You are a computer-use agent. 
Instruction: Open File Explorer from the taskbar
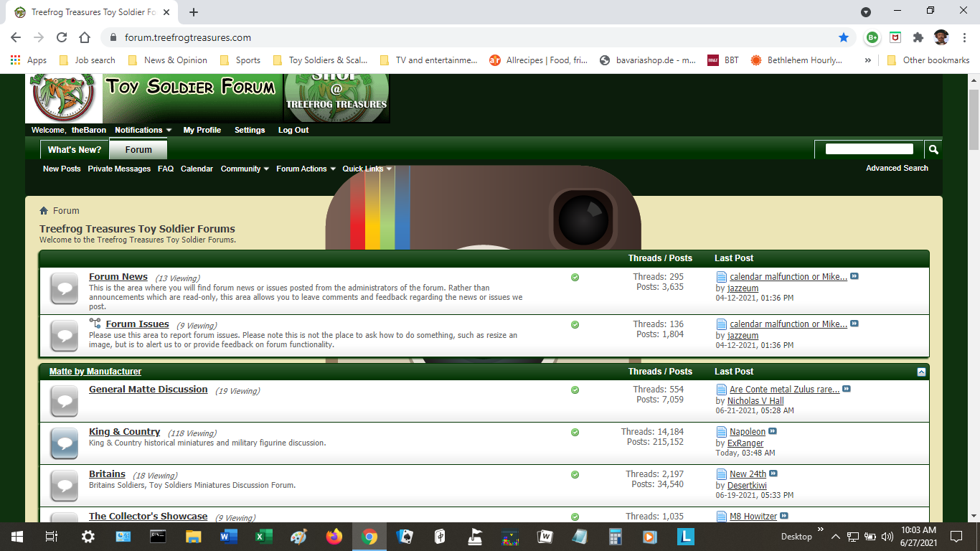194,536
